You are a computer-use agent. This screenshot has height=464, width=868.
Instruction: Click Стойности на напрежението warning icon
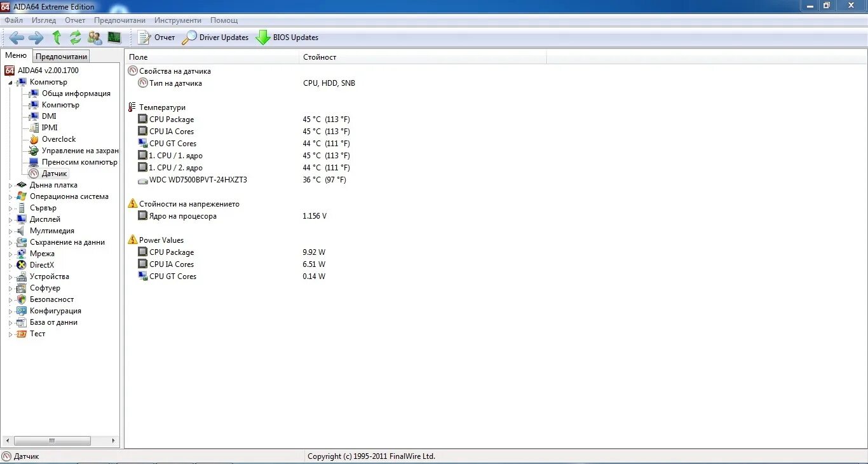click(132, 203)
